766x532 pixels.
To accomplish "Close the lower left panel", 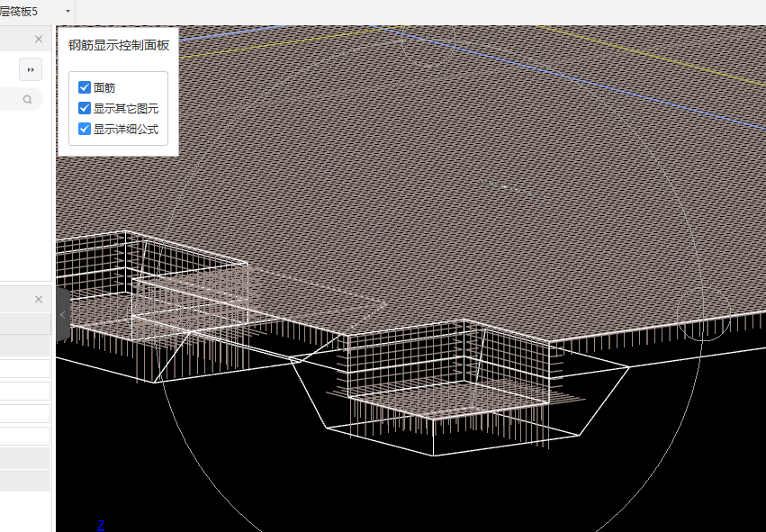I will pos(39,300).
